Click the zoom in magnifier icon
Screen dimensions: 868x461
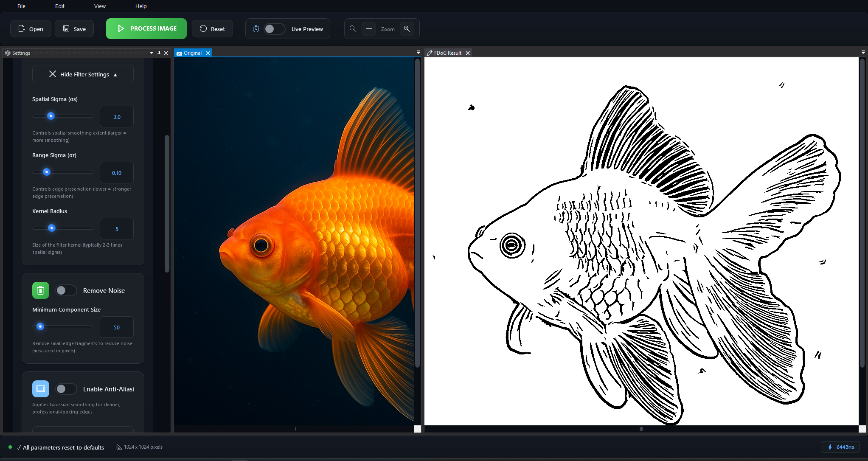pyautogui.click(x=407, y=29)
